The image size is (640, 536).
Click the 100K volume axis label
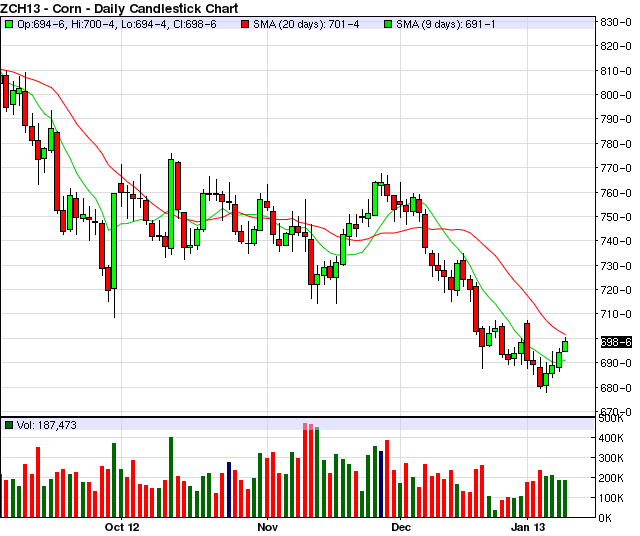coord(611,498)
